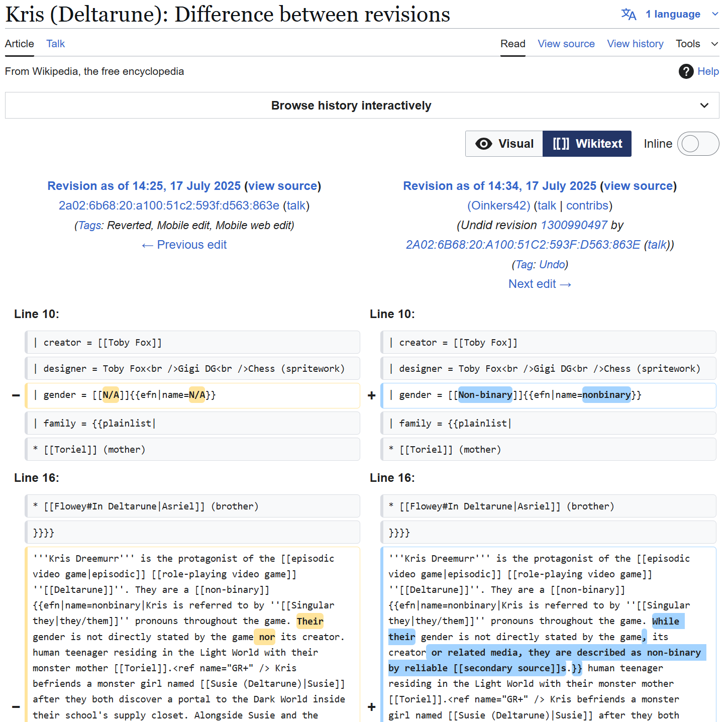
Task: Click right '| designer = Toby Fox' line
Action: tap(549, 368)
